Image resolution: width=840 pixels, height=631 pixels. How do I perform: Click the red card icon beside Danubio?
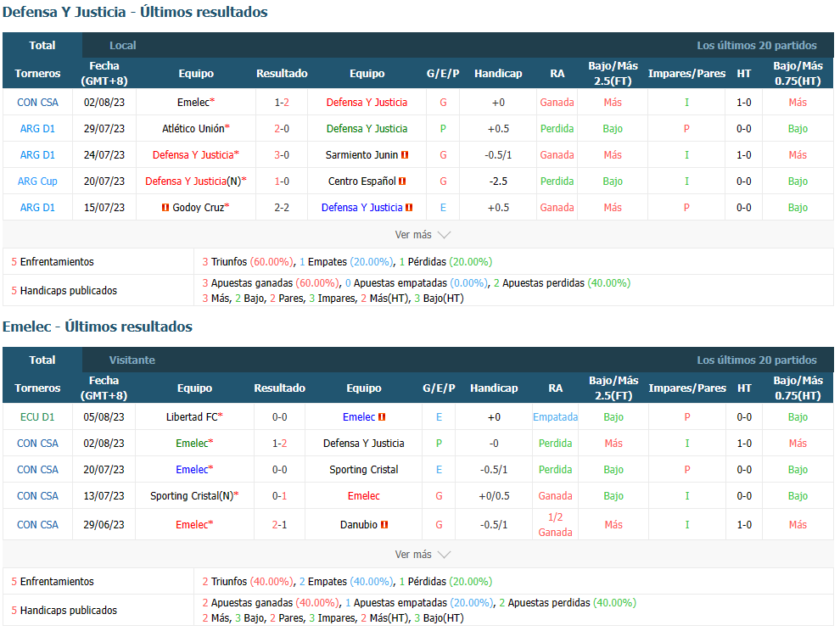point(384,524)
